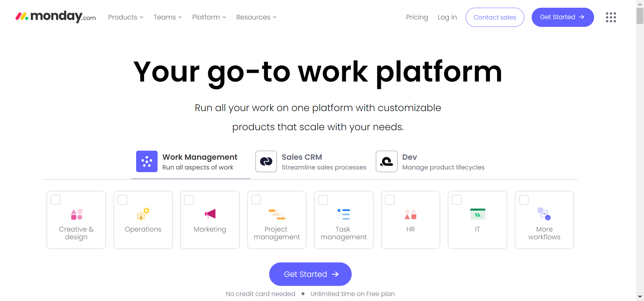Tick the Project management checkbox
644x301 pixels.
pos(256,200)
